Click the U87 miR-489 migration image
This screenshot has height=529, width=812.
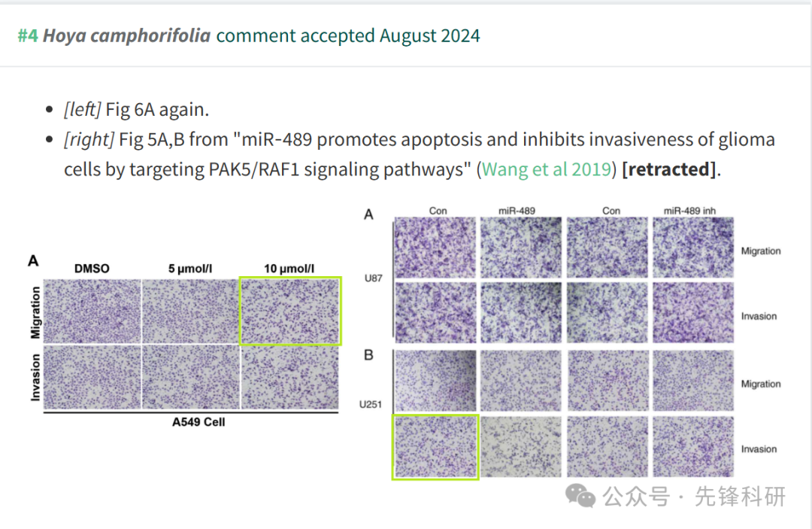pos(521,248)
